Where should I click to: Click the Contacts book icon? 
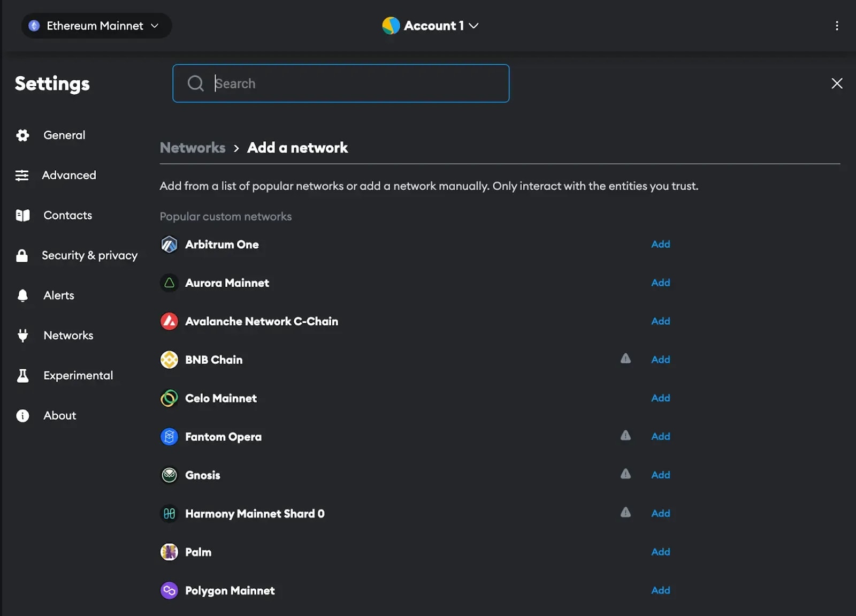[22, 216]
